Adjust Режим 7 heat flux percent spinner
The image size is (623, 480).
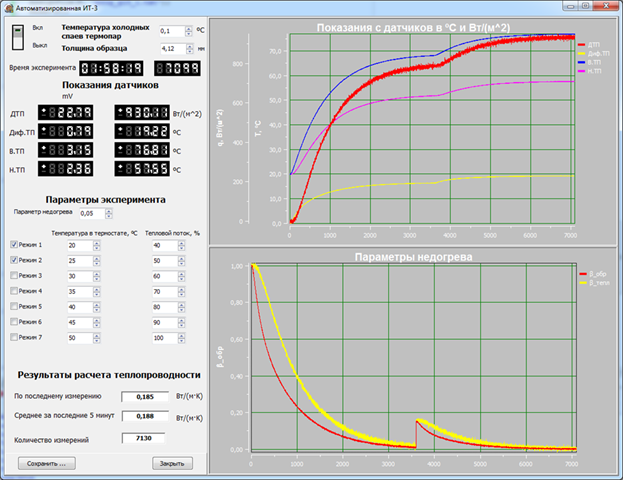(x=182, y=338)
